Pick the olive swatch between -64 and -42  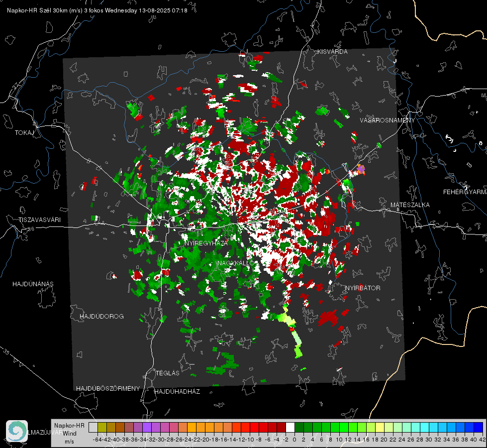[102, 427]
